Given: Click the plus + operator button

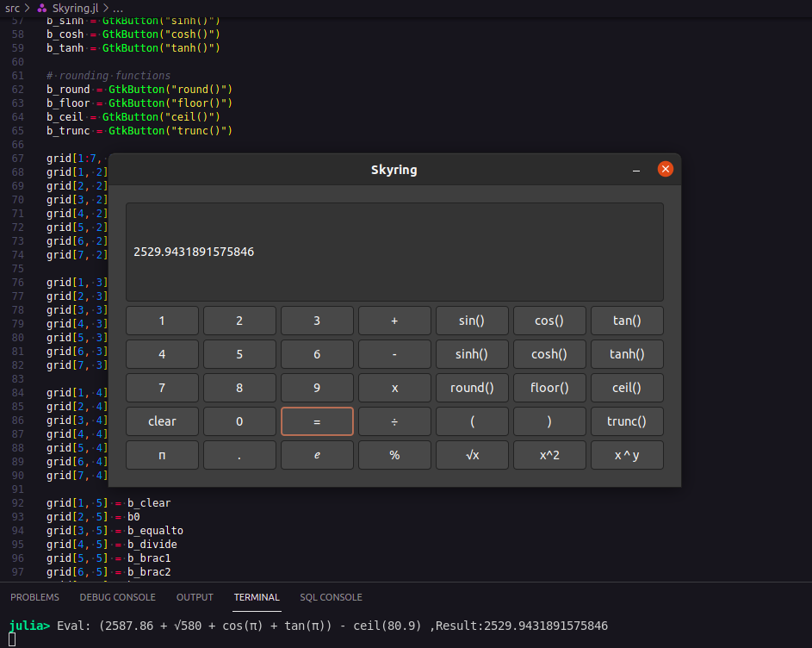Looking at the screenshot, I should (394, 321).
